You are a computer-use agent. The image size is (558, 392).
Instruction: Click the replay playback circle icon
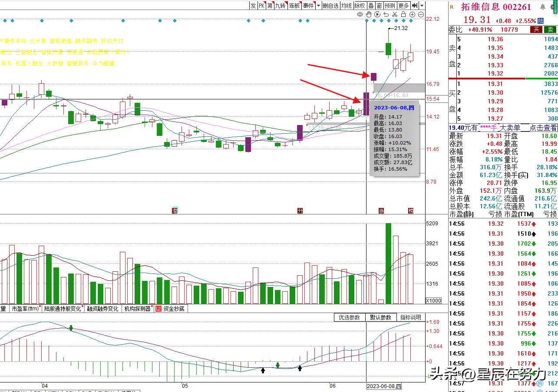(377, 15)
